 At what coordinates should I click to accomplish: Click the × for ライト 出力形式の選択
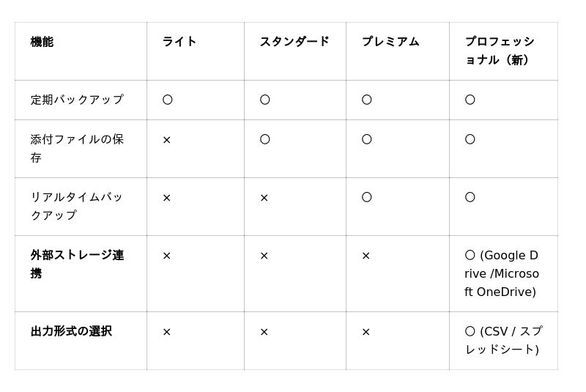click(167, 332)
